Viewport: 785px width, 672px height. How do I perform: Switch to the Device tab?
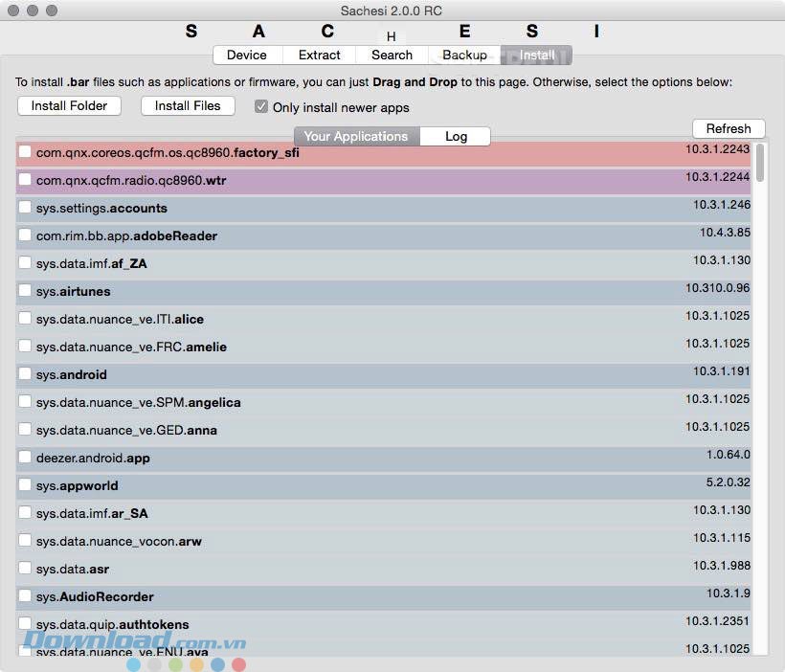click(x=246, y=56)
